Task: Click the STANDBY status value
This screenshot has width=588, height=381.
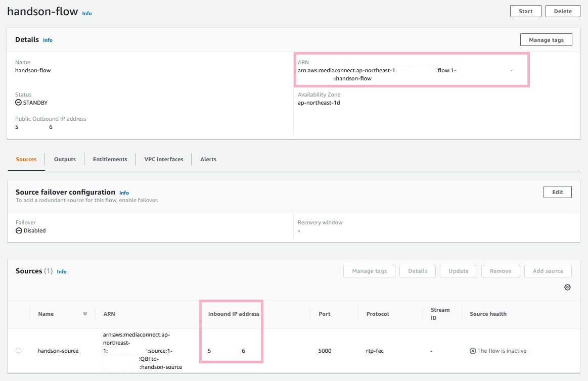Action: (x=31, y=103)
